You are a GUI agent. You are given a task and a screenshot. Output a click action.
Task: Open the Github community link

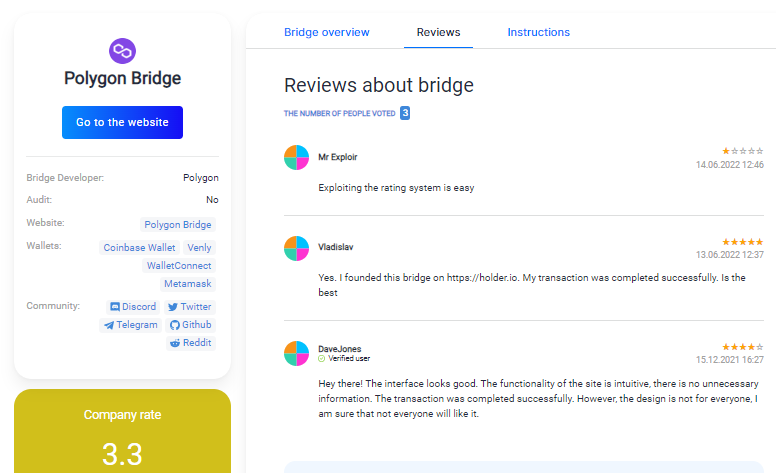[x=190, y=325]
